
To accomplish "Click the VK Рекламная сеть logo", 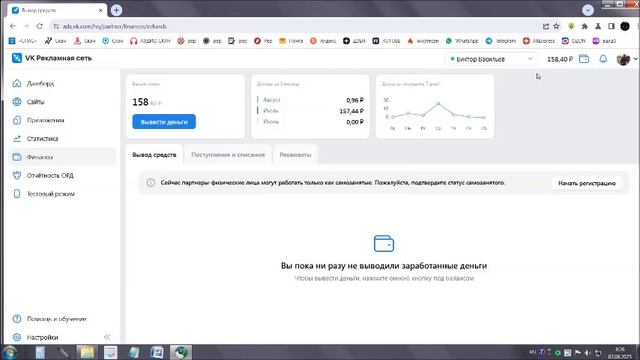I will [x=51, y=58].
